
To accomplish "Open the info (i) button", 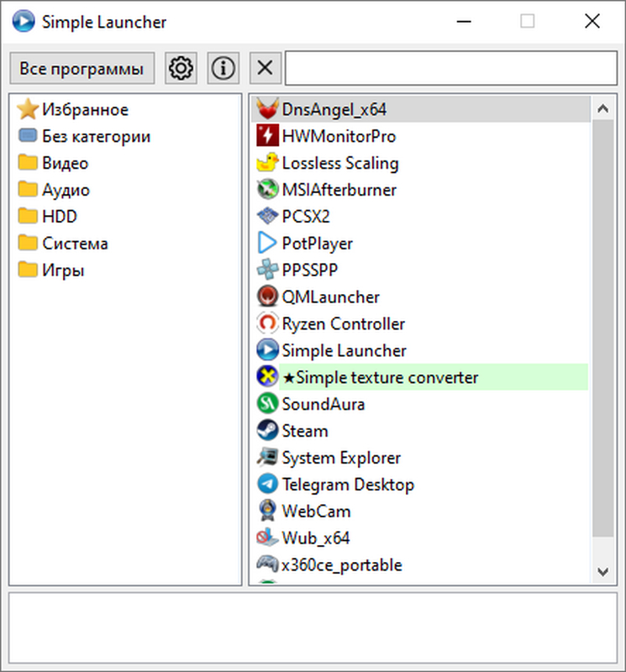I will (223, 68).
